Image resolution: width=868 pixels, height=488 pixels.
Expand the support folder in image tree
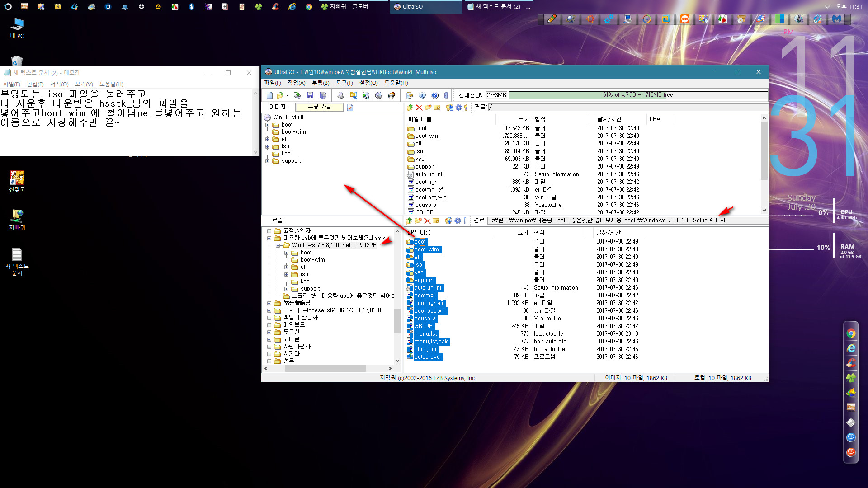tap(268, 161)
